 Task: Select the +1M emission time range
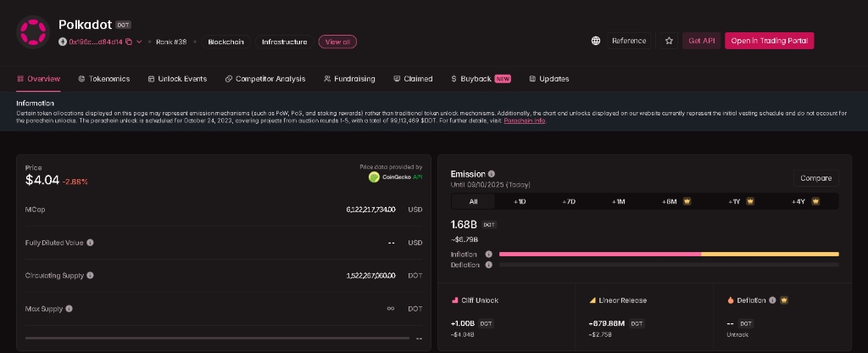(618, 201)
